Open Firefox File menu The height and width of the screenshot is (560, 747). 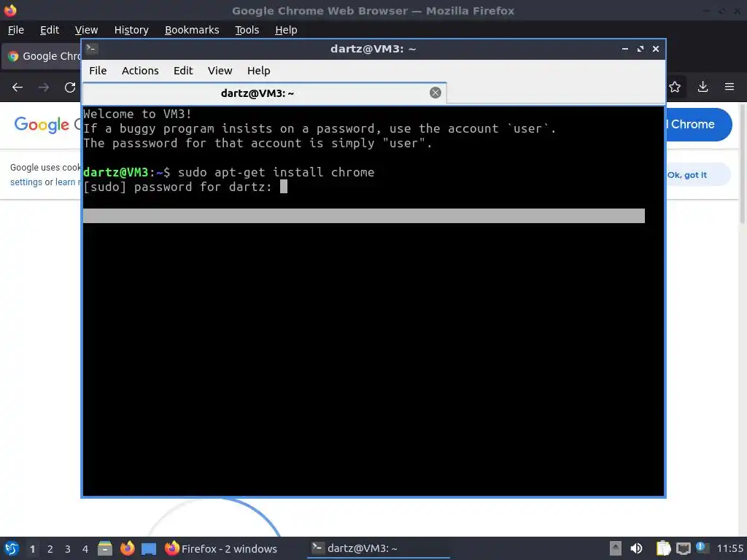click(x=16, y=30)
